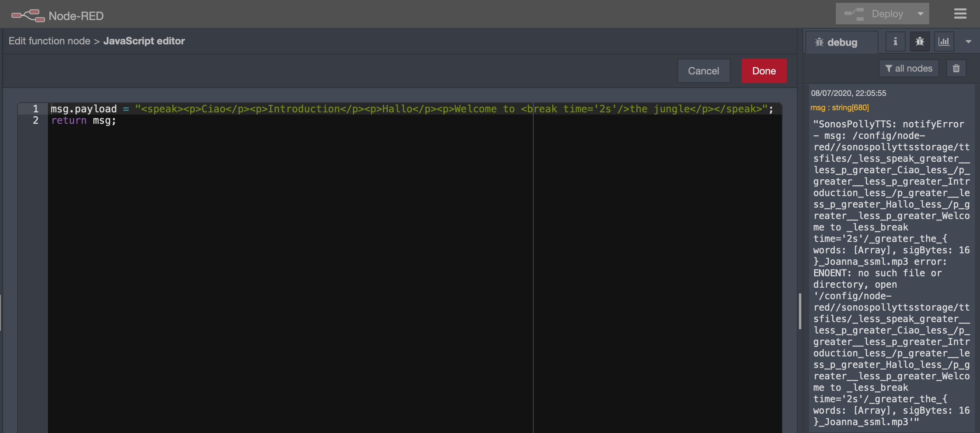Screen dimensions: 980x433
Task: Click the Node-RED logo icon
Action: 28,15
